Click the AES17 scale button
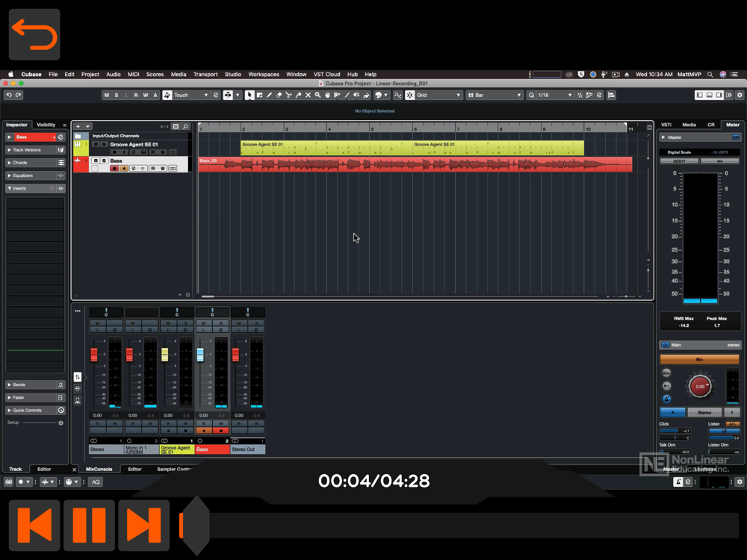The width and height of the screenshot is (747, 560). pyautogui.click(x=679, y=161)
